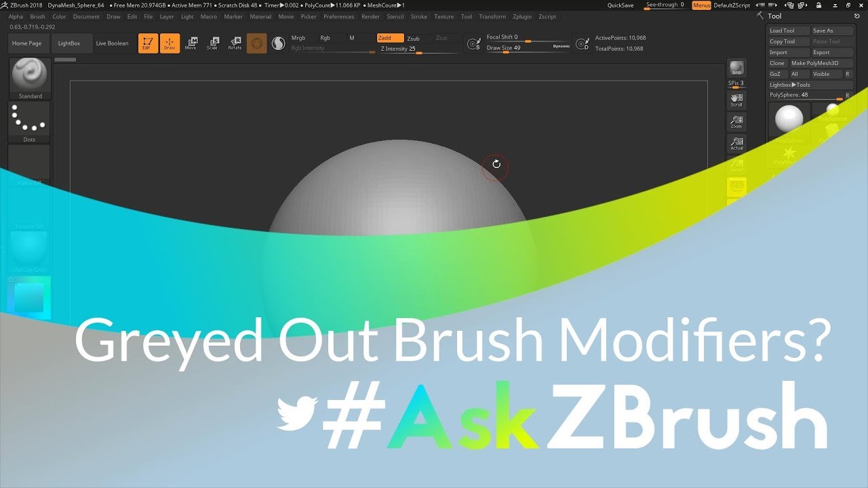Toggle Zadd sculpting mode
868x488 pixels.
point(390,38)
